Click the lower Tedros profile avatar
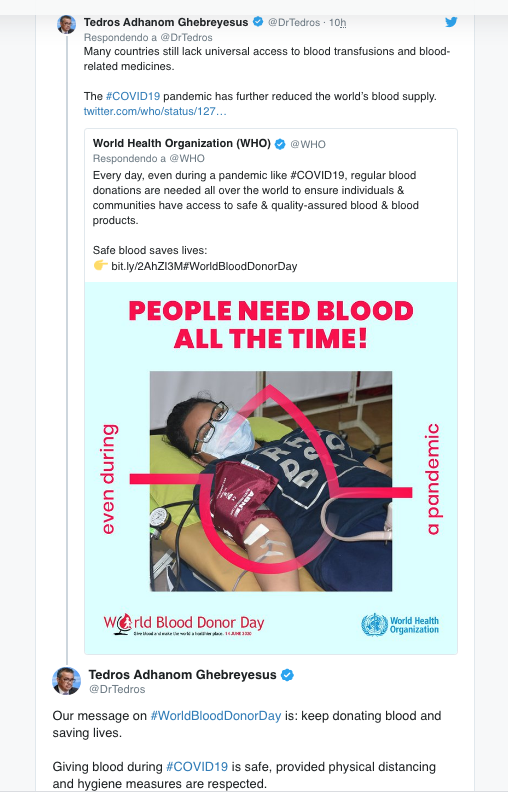This screenshot has height=793, width=508. 66,681
